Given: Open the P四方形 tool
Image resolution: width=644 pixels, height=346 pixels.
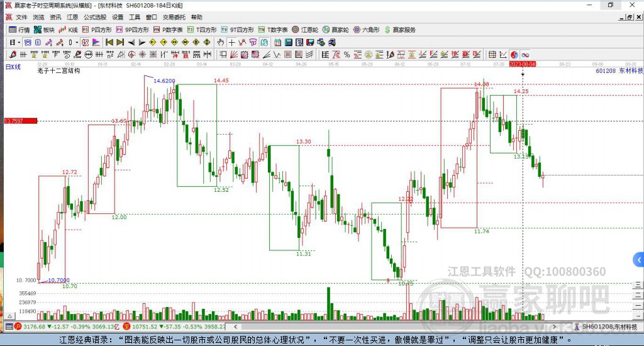Looking at the screenshot, I should (97, 30).
